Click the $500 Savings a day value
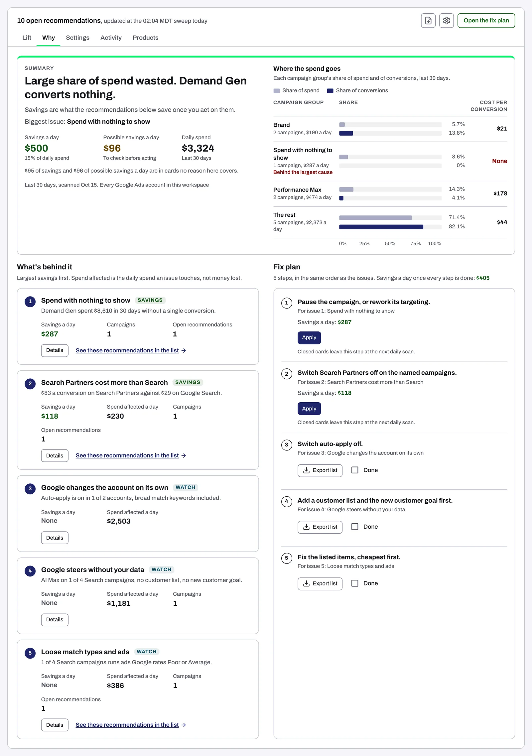 [x=36, y=148]
